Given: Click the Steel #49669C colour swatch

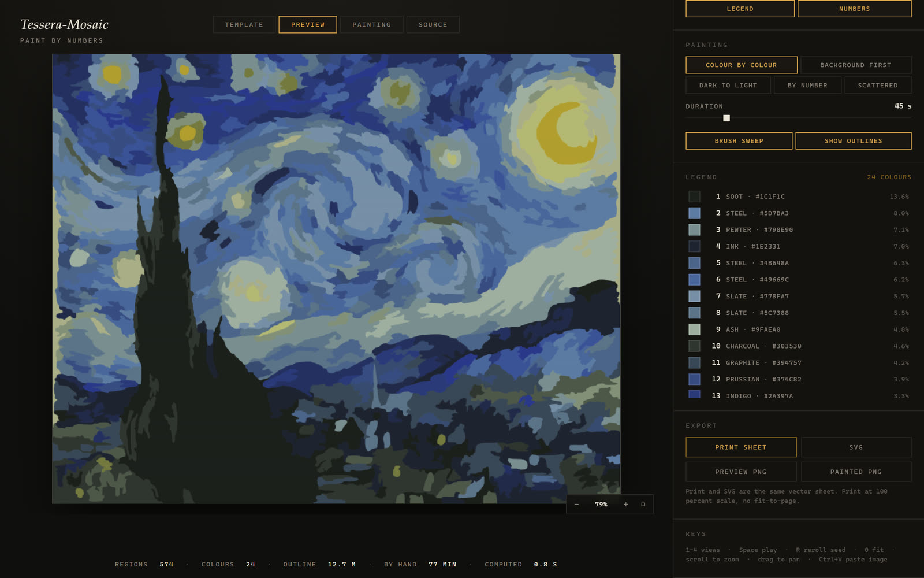Looking at the screenshot, I should [694, 280].
